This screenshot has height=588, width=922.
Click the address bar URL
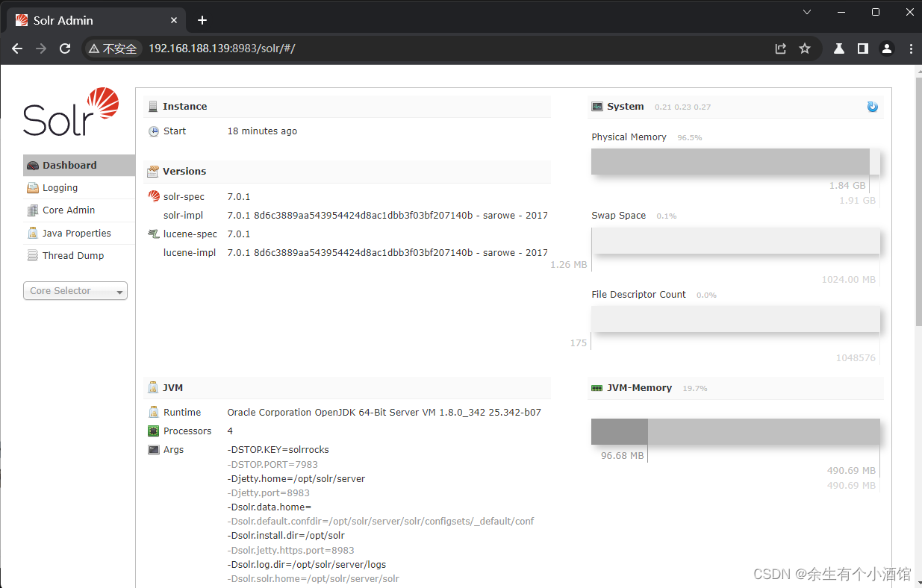[x=222, y=49]
